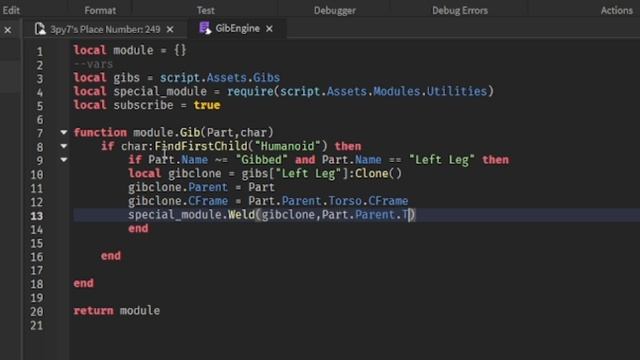Click 'gibclone.Parent' on line 11
640x360 pixels.
coord(178,187)
